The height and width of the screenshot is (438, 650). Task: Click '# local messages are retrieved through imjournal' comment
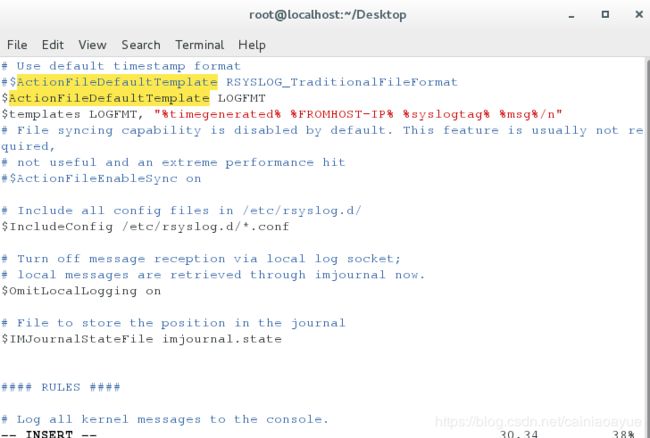point(193,275)
